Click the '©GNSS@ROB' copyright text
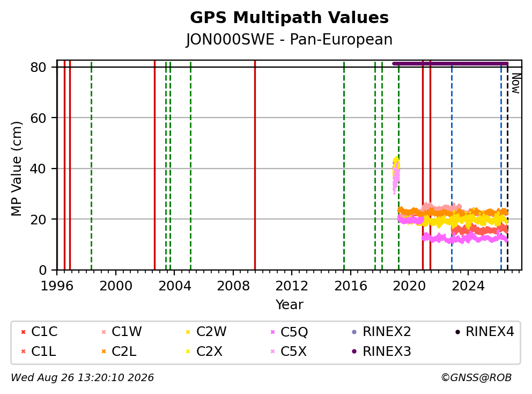 476,377
